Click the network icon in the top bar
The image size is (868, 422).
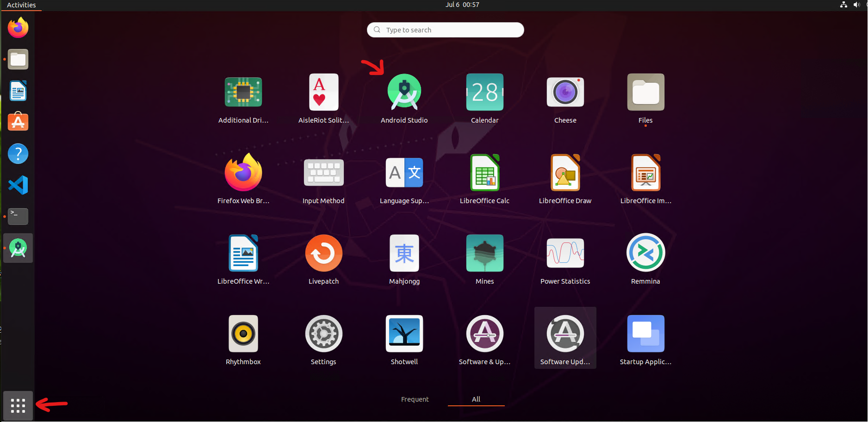point(843,5)
